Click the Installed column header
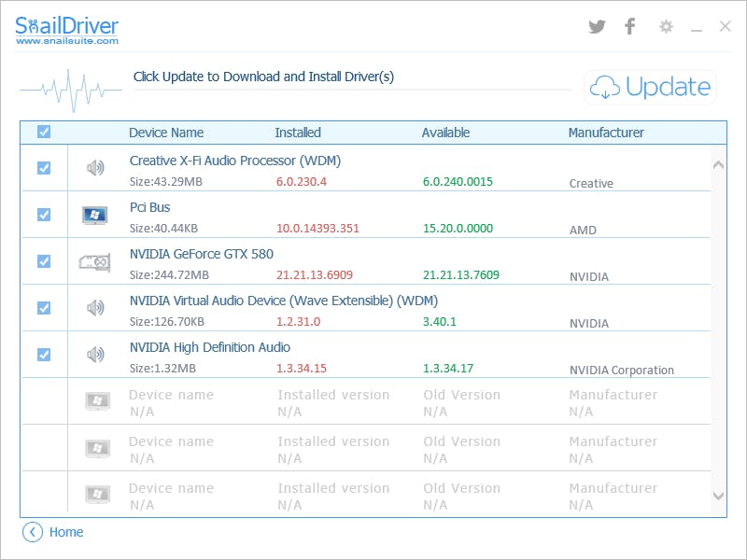This screenshot has height=560, width=747. click(298, 133)
